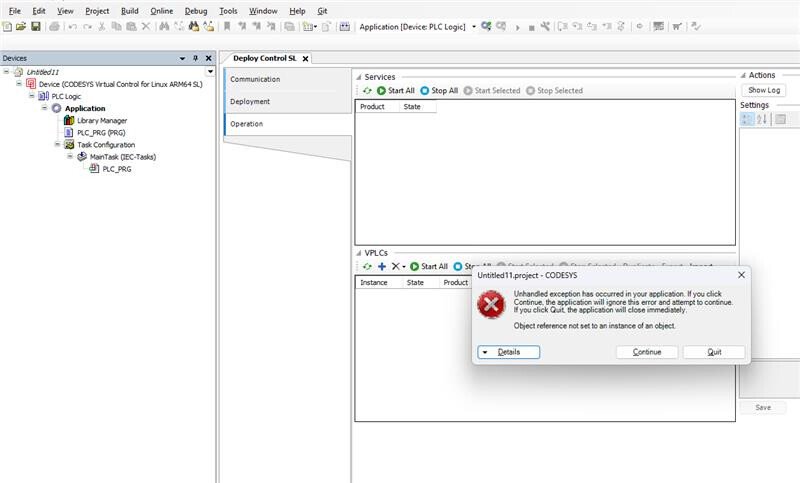This screenshot has height=483, width=800.
Task: Switch to the Communication tab
Action: (255, 79)
